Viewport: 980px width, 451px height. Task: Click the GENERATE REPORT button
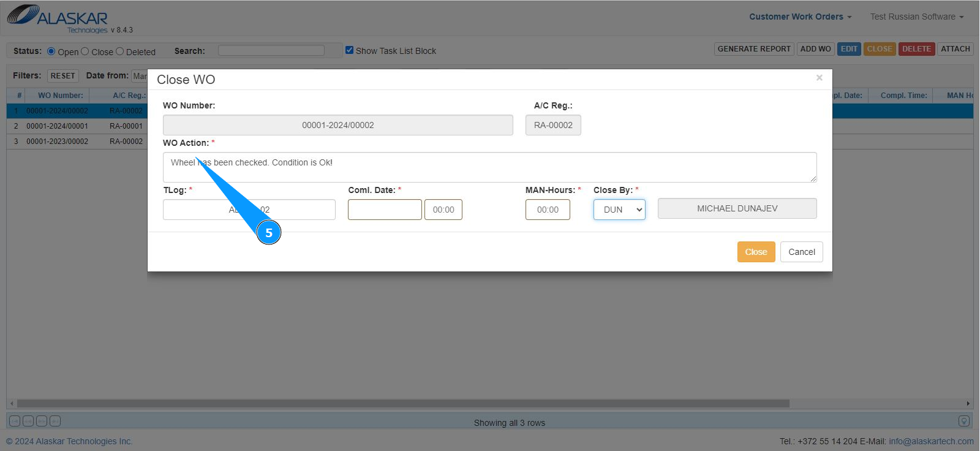tap(754, 49)
